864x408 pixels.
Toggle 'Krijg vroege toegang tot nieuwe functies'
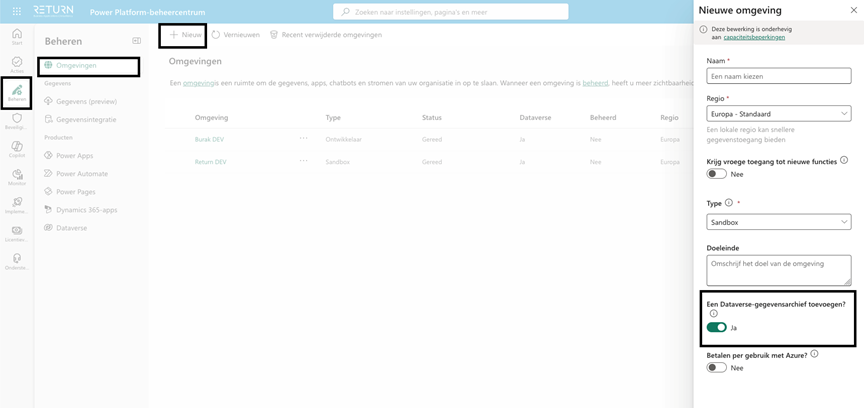pos(716,174)
